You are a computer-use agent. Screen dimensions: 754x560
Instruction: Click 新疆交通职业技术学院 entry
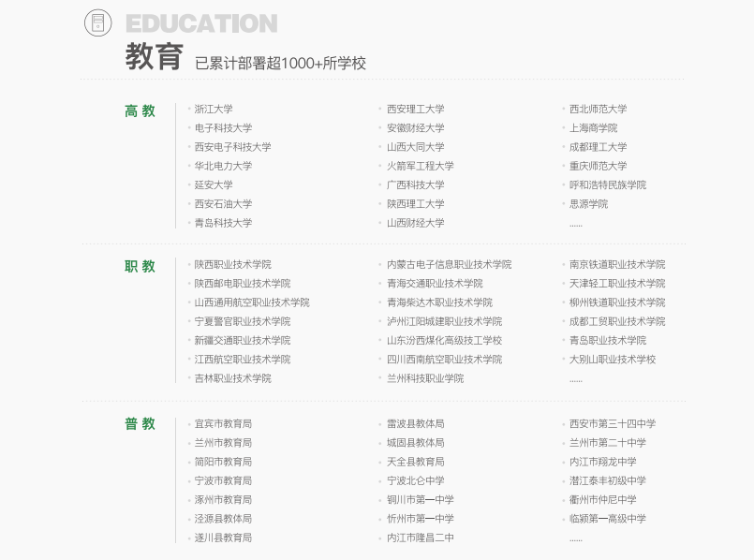pyautogui.click(x=243, y=340)
